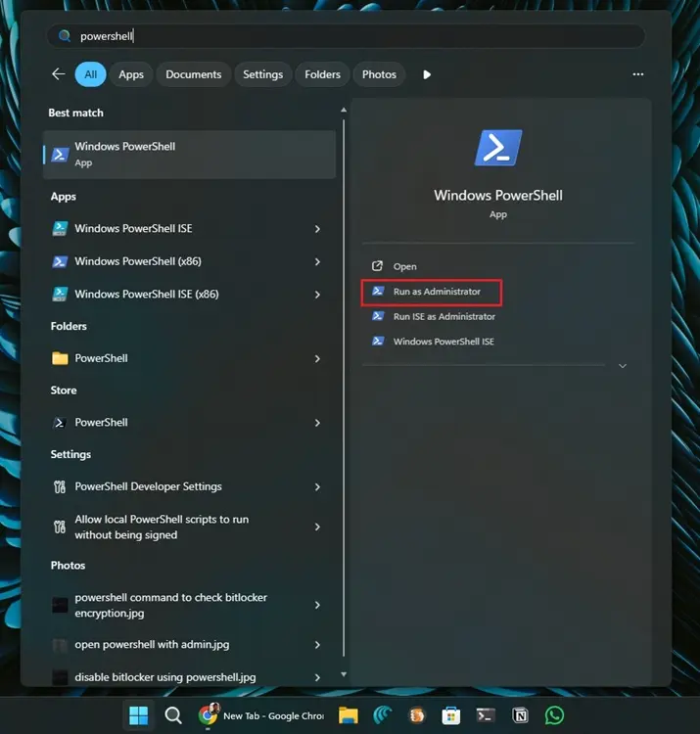
Task: Click the New Tab - Google Chrome taskbar label
Action: pos(273,715)
